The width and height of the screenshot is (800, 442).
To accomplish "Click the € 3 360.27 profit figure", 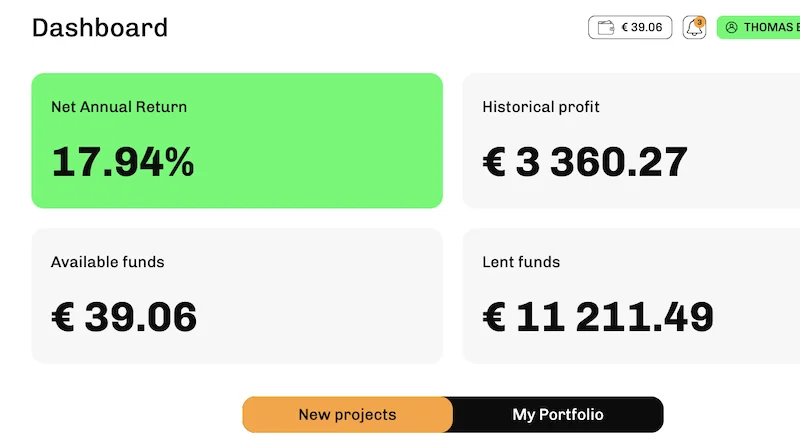I will 585,162.
